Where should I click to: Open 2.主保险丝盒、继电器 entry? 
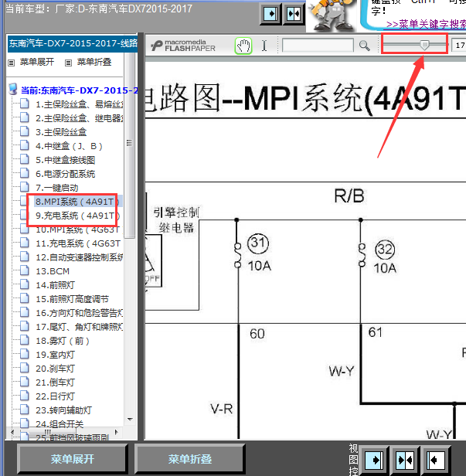(80, 118)
